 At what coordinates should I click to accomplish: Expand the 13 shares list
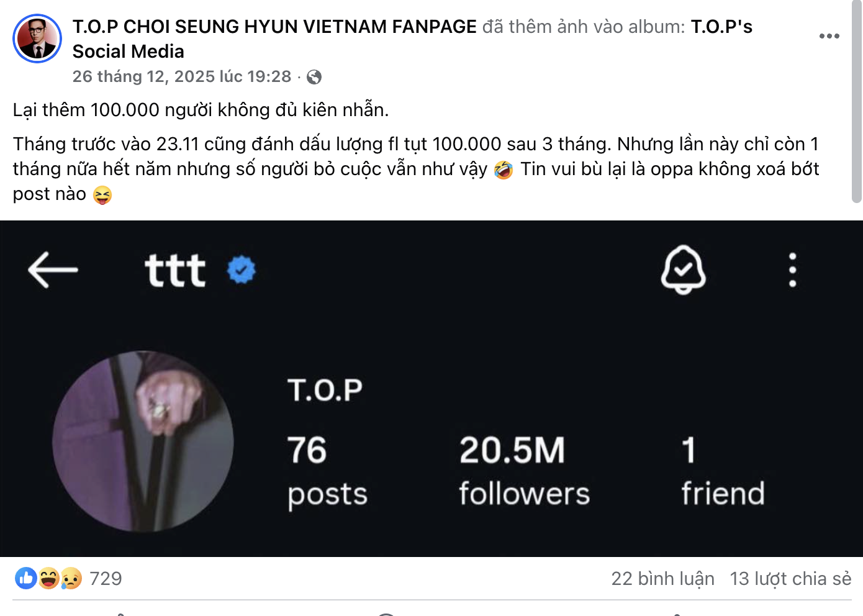point(792,579)
